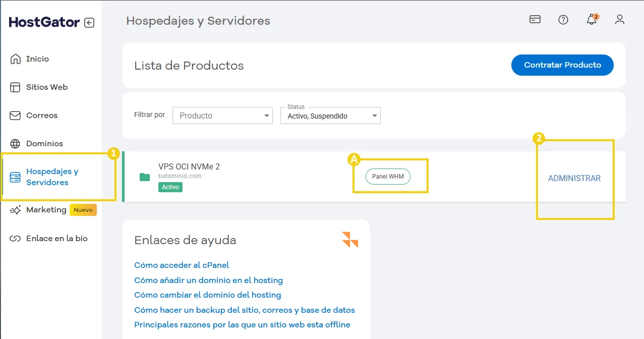Screen dimensions: 644x339
Task: Click ADMINISTRAR for the VPS product
Action: point(574,178)
